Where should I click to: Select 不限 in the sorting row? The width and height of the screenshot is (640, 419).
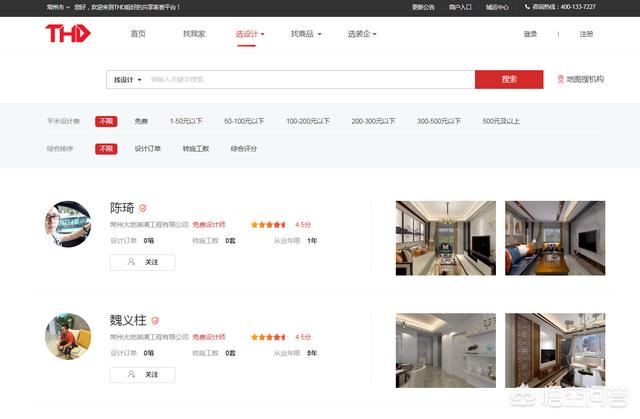[x=106, y=149]
